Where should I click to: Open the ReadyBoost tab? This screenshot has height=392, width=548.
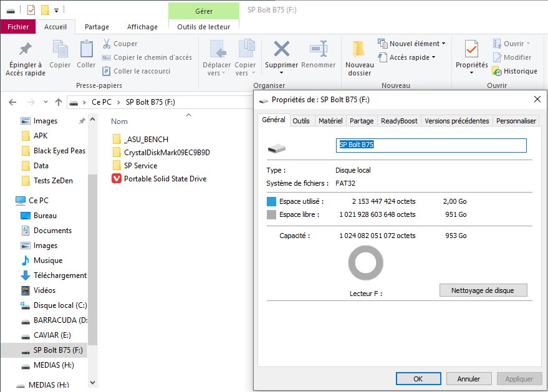tap(399, 121)
